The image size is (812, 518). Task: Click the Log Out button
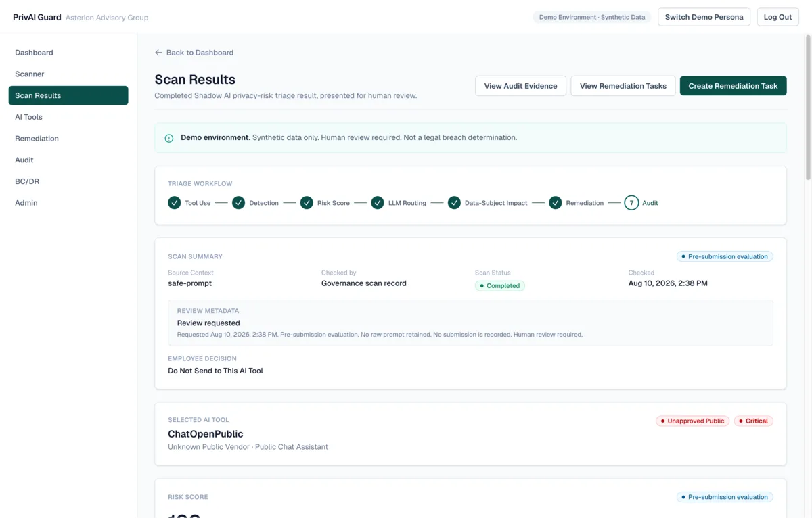(x=777, y=17)
